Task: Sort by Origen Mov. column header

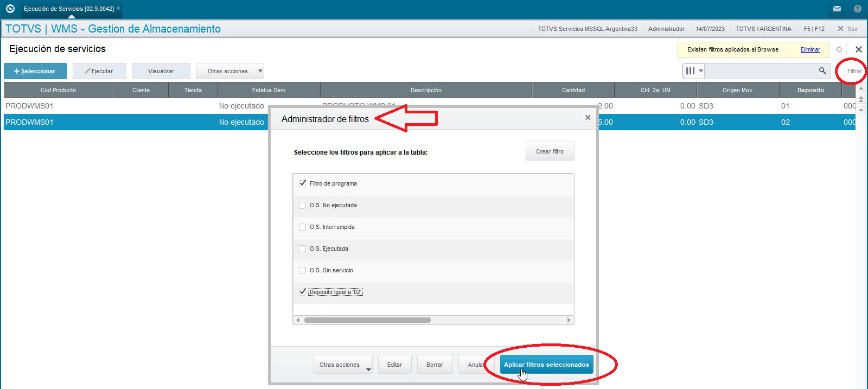Action: tap(738, 90)
